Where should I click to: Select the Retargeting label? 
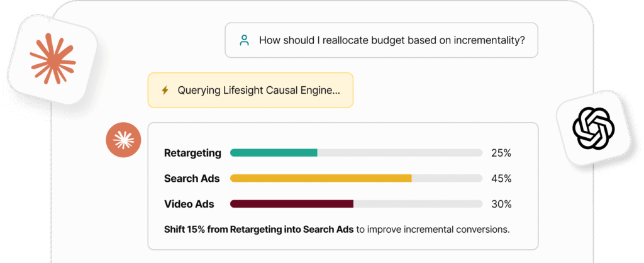(192, 153)
